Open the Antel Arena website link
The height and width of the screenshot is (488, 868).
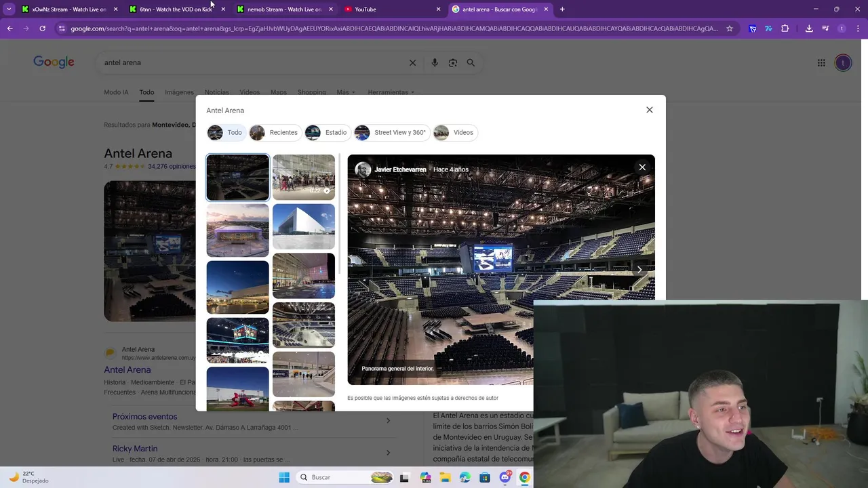click(127, 370)
